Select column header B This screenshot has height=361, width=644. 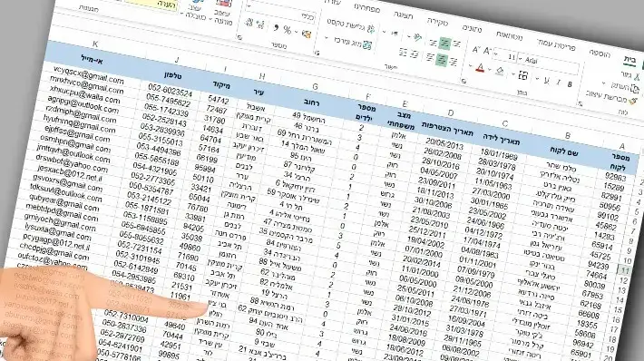click(568, 135)
